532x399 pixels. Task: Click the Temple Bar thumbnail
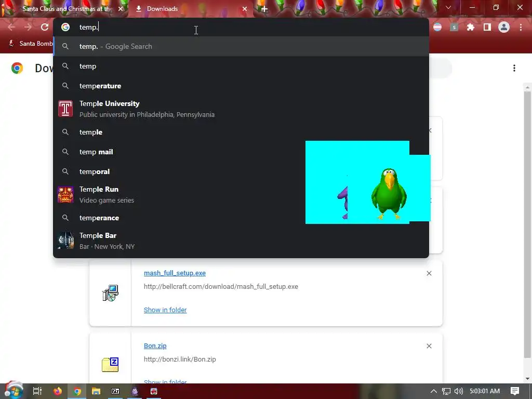[x=65, y=241]
